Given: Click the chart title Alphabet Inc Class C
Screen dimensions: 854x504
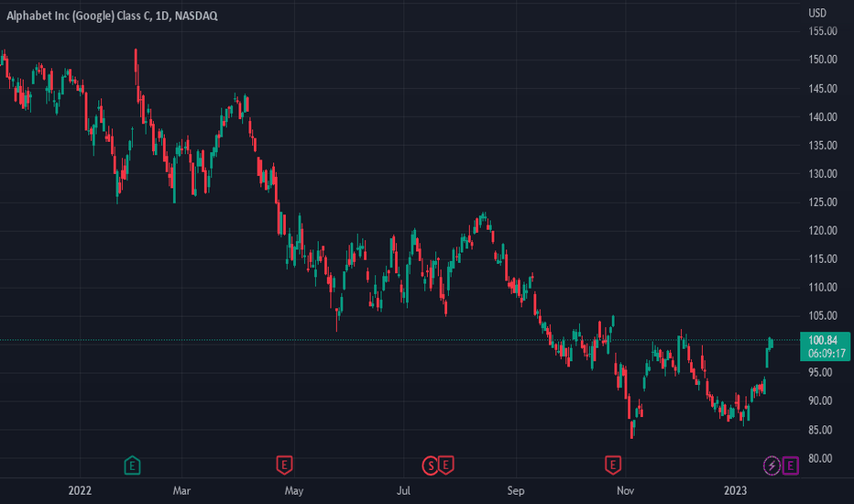Looking at the screenshot, I should point(112,16).
